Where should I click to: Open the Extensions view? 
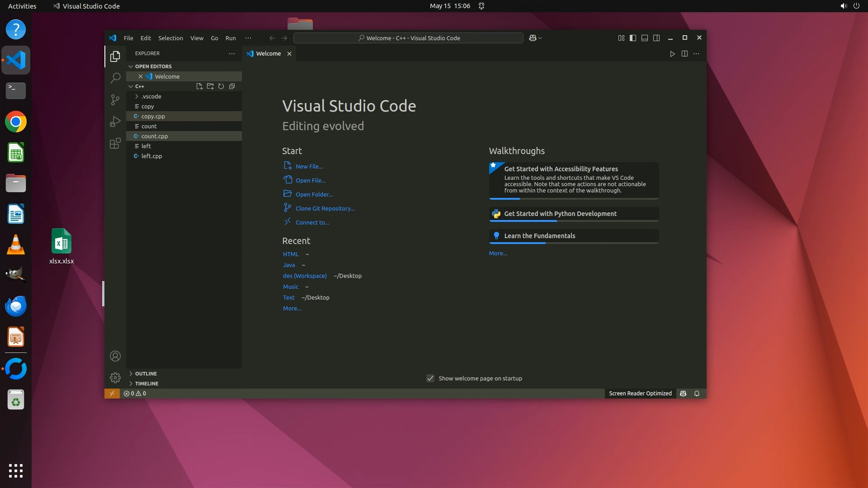[x=115, y=143]
